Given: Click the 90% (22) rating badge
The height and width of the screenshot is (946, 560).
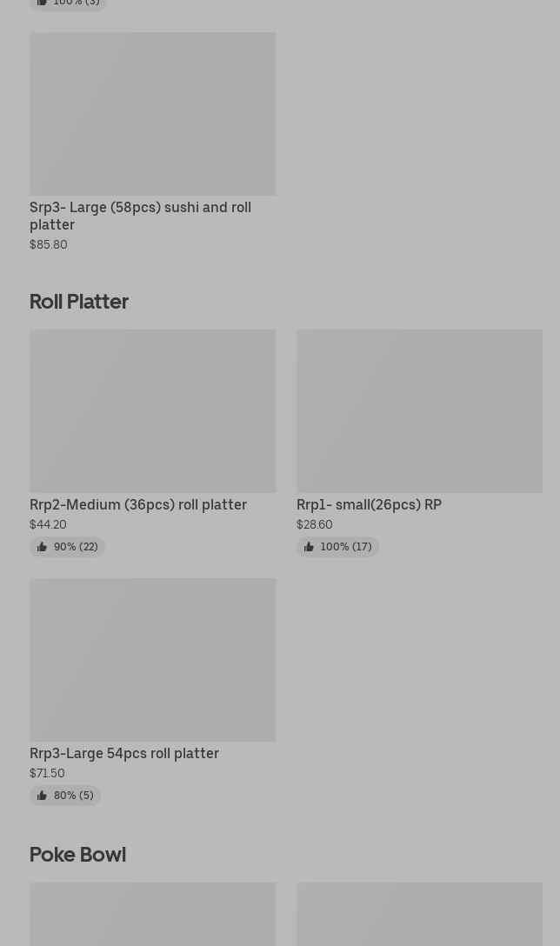Looking at the screenshot, I should click(x=68, y=547).
